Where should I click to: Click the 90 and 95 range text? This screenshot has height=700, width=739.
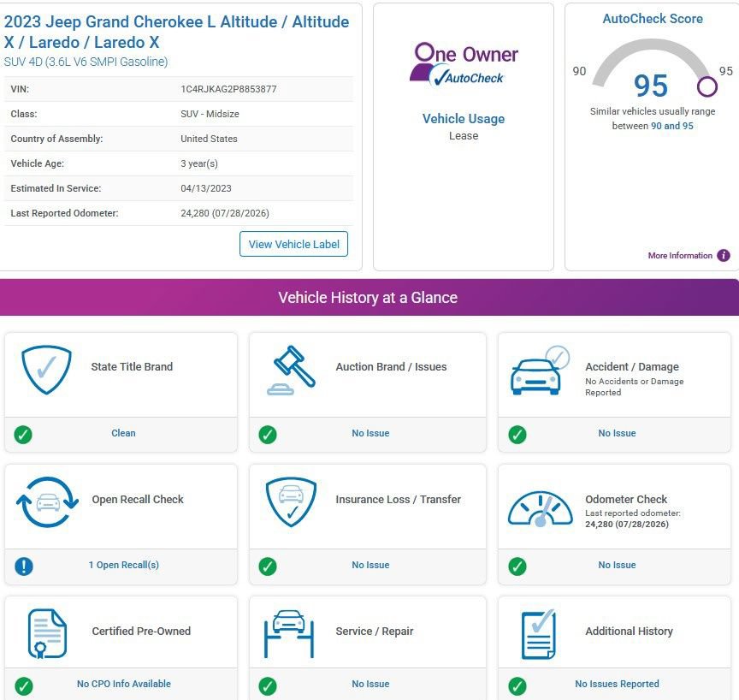(x=672, y=126)
